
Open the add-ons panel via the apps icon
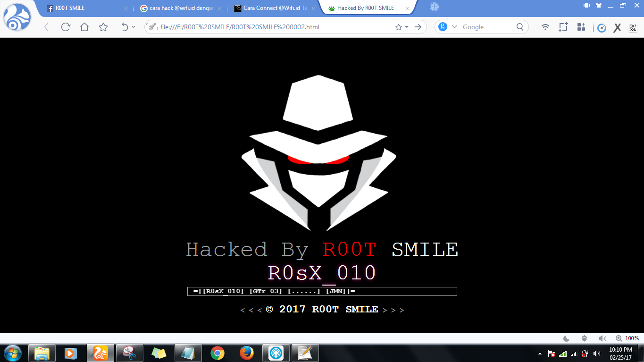(581, 27)
